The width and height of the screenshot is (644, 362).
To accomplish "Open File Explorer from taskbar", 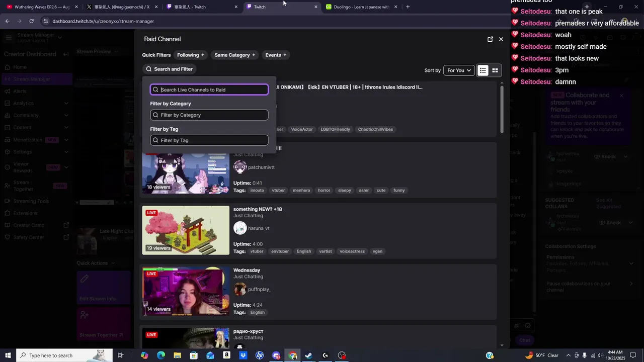I will pyautogui.click(x=177, y=355).
